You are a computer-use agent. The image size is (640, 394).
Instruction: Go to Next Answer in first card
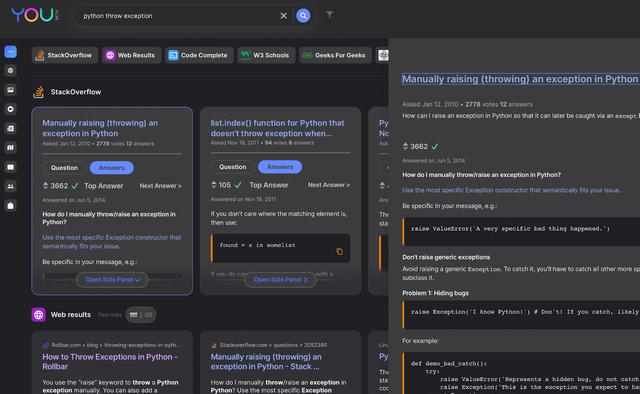160,186
